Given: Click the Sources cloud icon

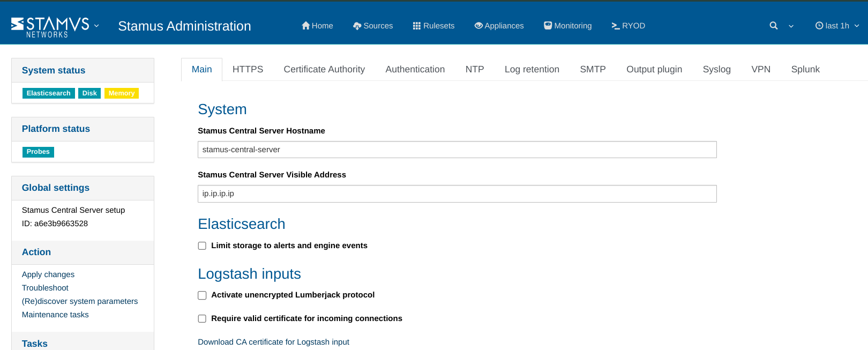Looking at the screenshot, I should coord(357,26).
